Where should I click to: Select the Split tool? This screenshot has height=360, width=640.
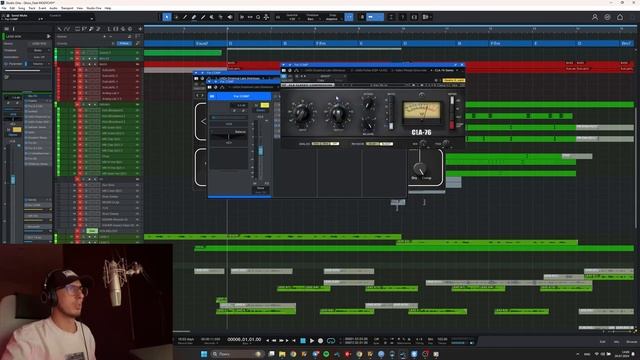coord(185,17)
